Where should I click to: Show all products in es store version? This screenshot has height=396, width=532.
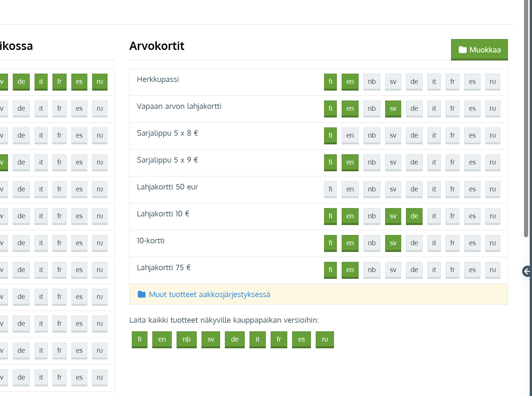coord(301,340)
